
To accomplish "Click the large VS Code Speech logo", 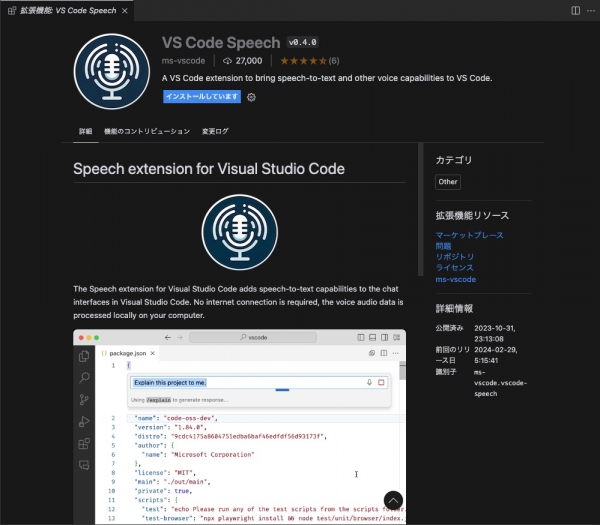I will pyautogui.click(x=112, y=71).
